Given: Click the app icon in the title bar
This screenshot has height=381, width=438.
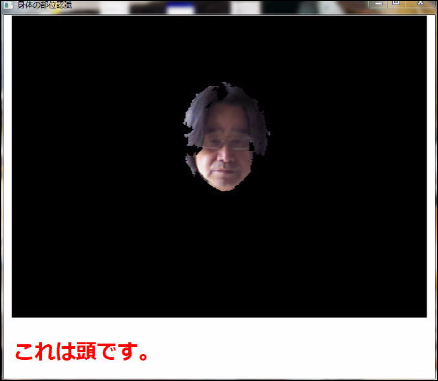Looking at the screenshot, I should pyautogui.click(x=9, y=5).
